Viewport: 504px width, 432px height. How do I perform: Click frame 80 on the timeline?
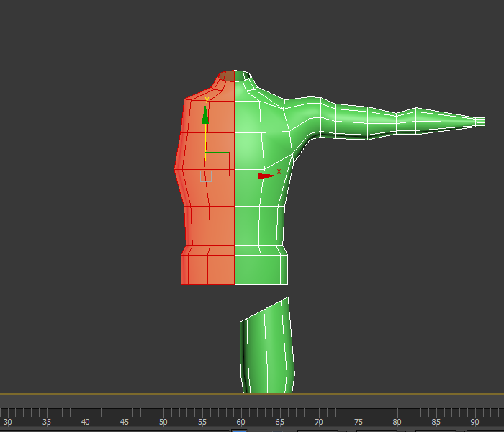pyautogui.click(x=397, y=422)
